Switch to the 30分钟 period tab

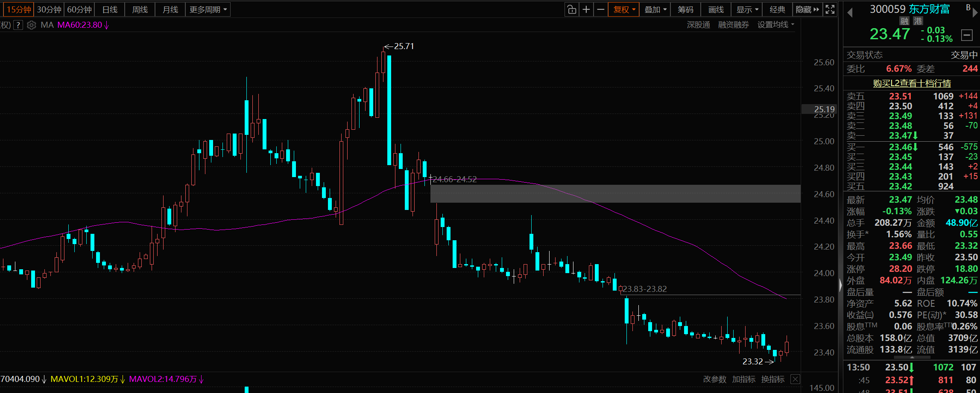click(49, 9)
